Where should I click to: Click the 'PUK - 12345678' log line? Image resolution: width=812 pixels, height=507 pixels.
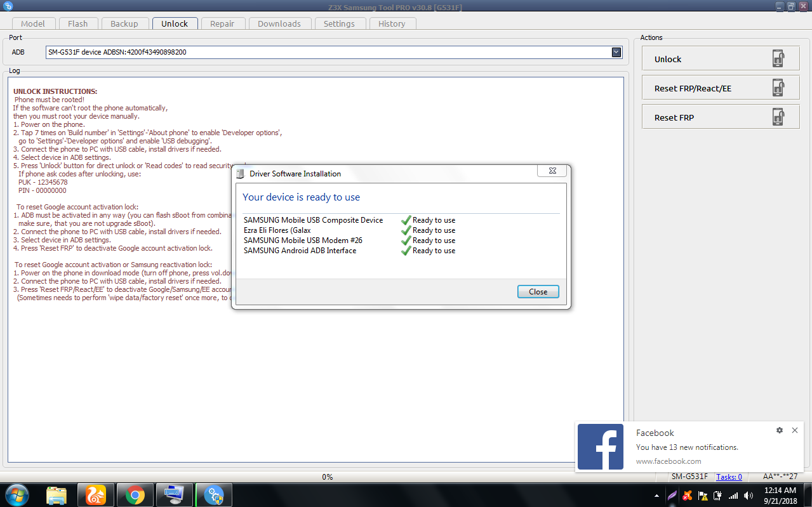coord(43,182)
